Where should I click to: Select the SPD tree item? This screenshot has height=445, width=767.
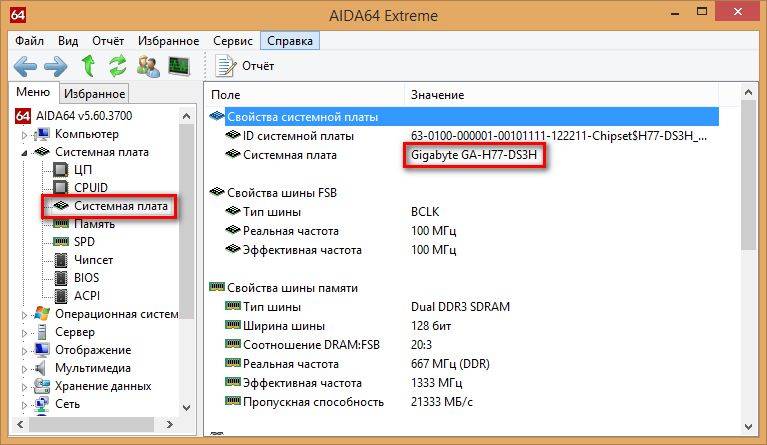pyautogui.click(x=84, y=242)
